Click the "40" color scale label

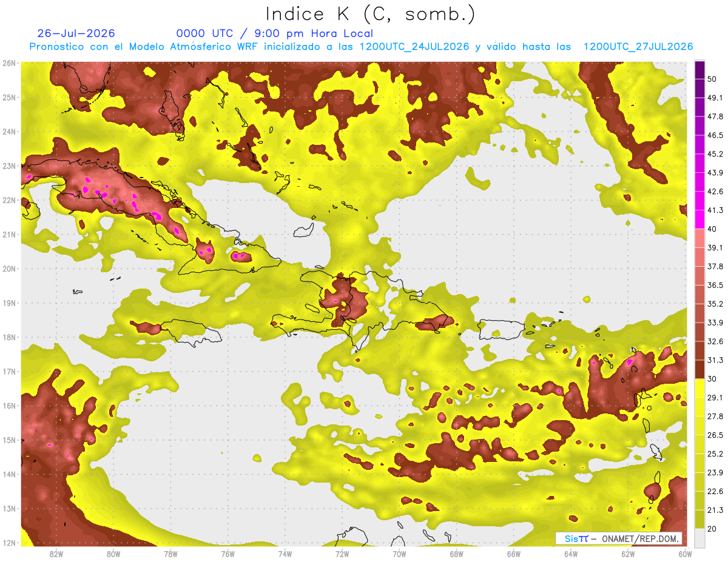click(712, 229)
